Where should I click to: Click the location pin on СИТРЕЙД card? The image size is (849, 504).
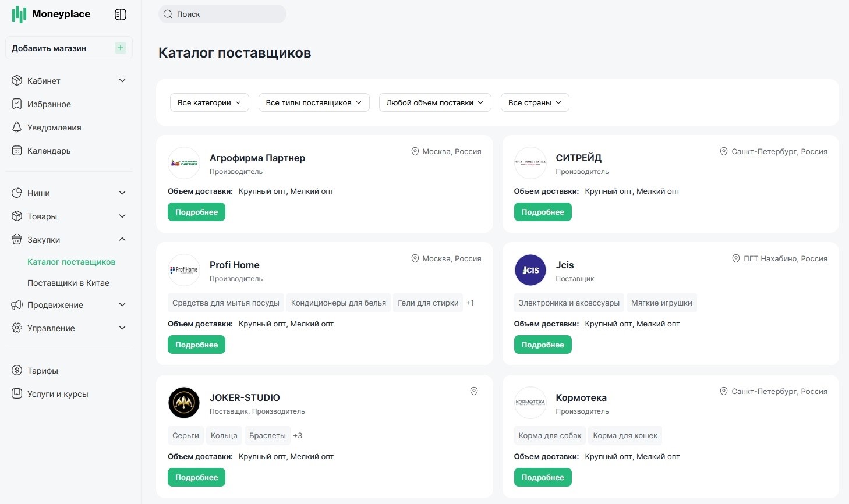724,151
